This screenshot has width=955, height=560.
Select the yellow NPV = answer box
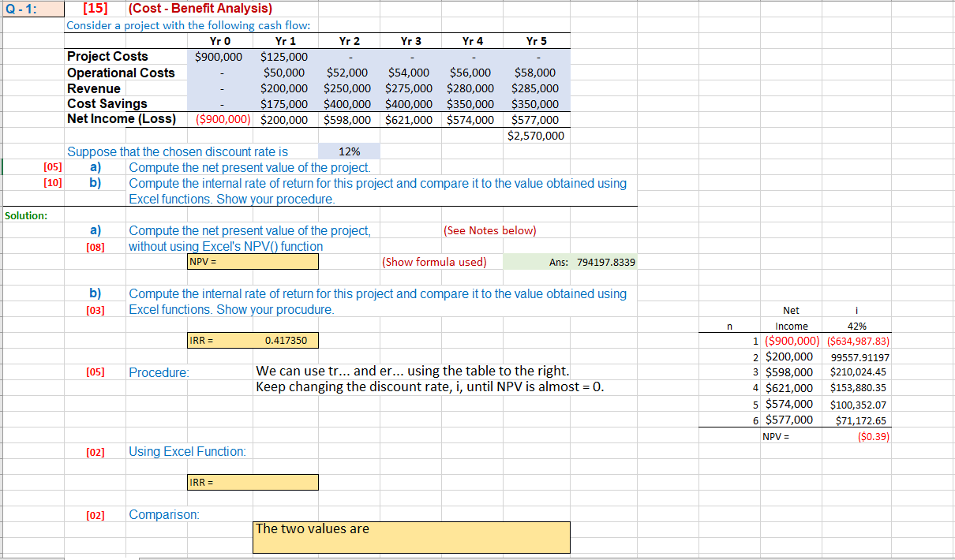coord(253,261)
